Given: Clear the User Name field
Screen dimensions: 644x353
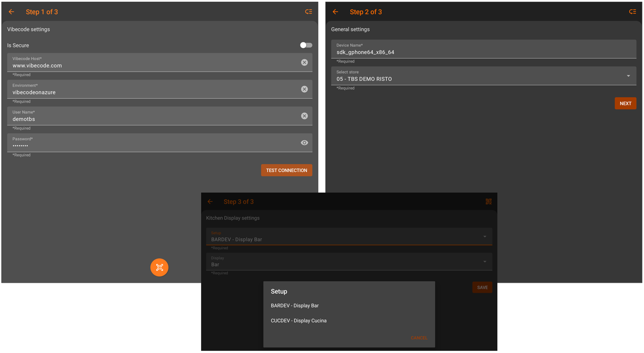Looking at the screenshot, I should pyautogui.click(x=304, y=116).
